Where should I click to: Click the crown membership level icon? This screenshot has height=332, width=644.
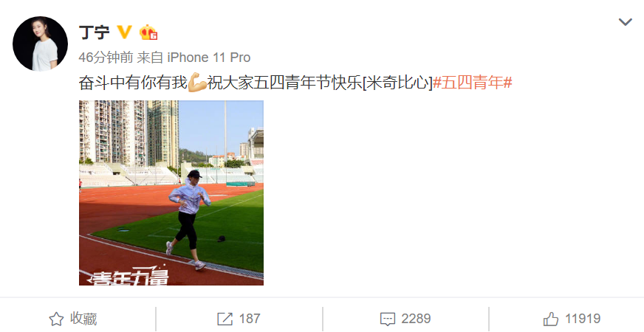148,32
